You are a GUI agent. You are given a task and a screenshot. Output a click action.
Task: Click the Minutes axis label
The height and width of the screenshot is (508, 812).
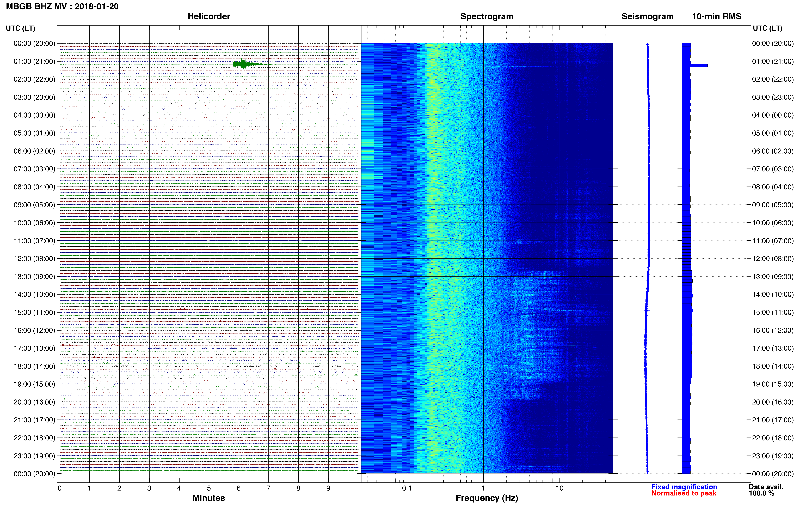tap(209, 498)
